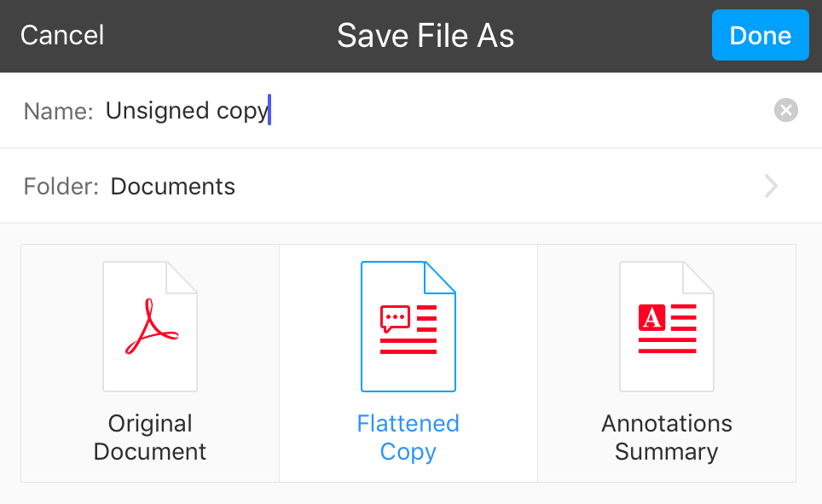822x504 pixels.
Task: Open folder chooser via the right chevron
Action: [771, 186]
